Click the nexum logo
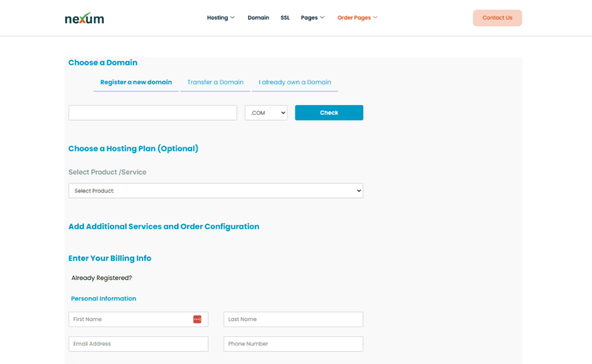Viewport: 592px width, 364px height. [84, 18]
